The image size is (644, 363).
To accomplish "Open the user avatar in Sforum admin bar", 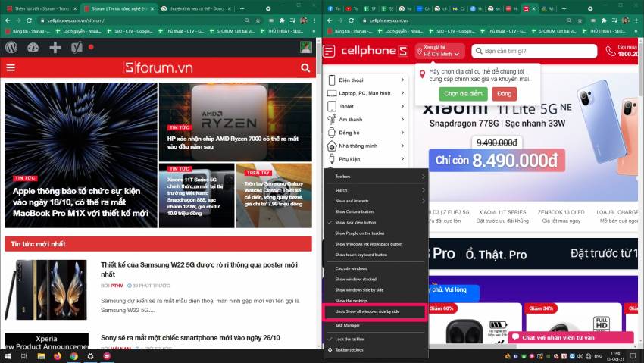I will click(305, 47).
